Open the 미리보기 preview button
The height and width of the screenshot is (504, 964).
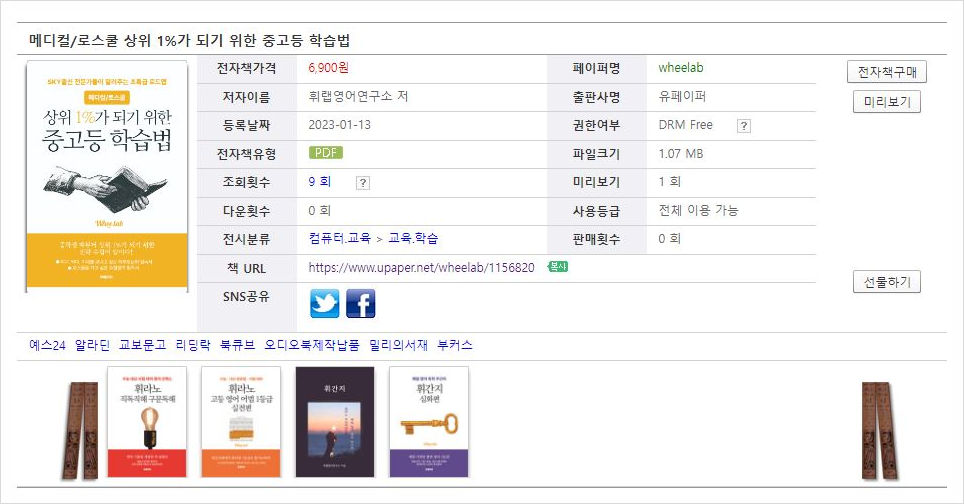point(886,102)
